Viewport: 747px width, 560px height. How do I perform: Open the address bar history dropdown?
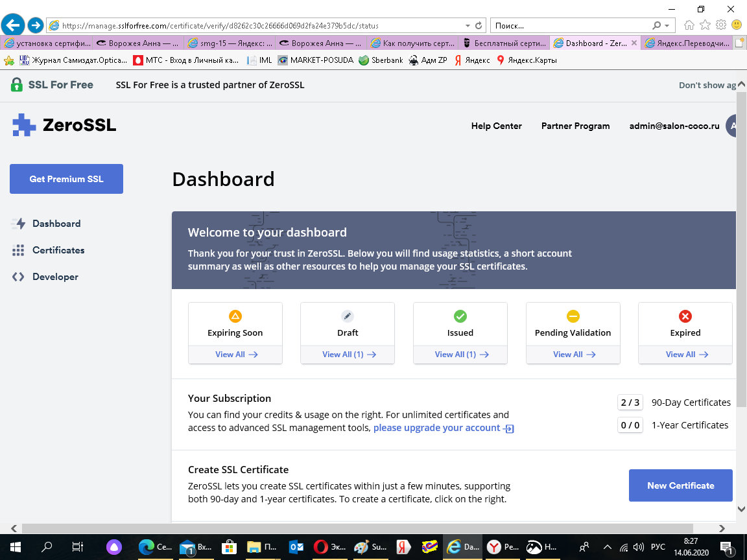click(x=468, y=26)
